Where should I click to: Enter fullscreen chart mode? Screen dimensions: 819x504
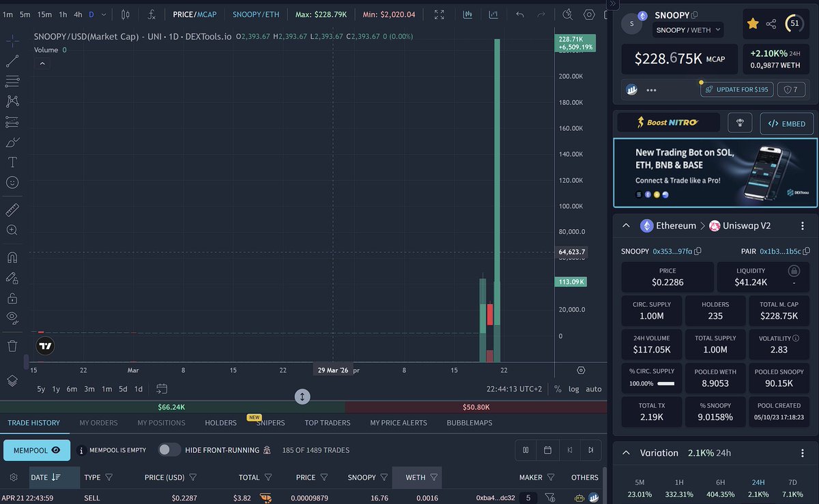click(440, 14)
